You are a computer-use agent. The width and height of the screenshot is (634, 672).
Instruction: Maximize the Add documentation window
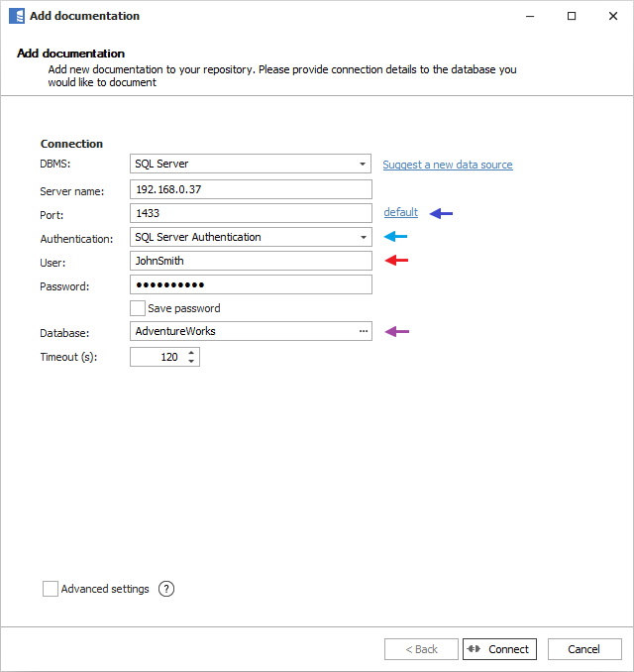572,16
